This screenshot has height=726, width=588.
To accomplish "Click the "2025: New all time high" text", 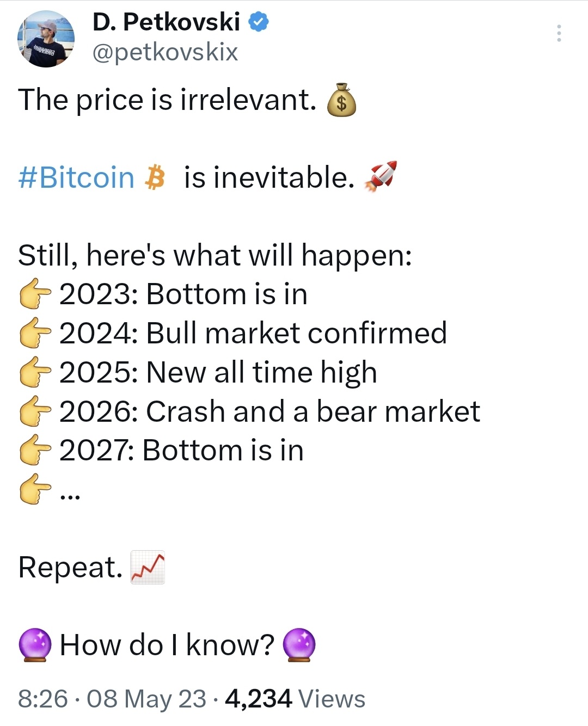I will coord(218,373).
